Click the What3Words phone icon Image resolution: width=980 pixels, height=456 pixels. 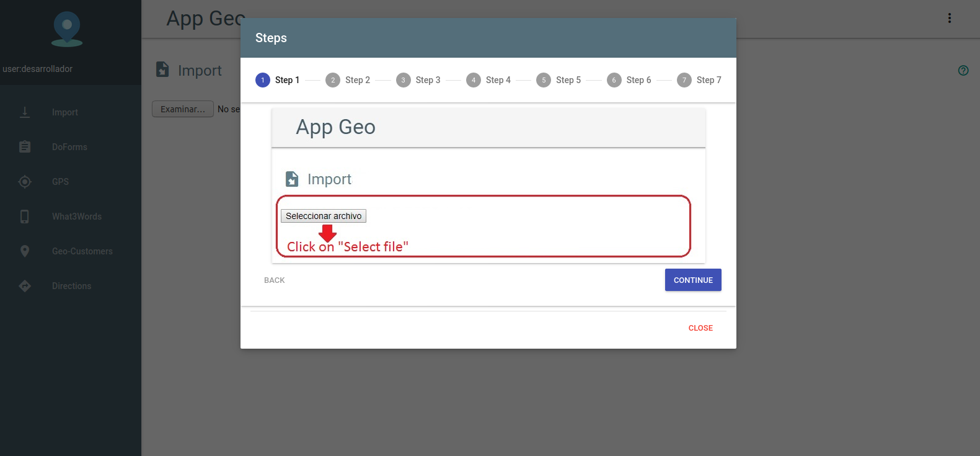click(25, 217)
